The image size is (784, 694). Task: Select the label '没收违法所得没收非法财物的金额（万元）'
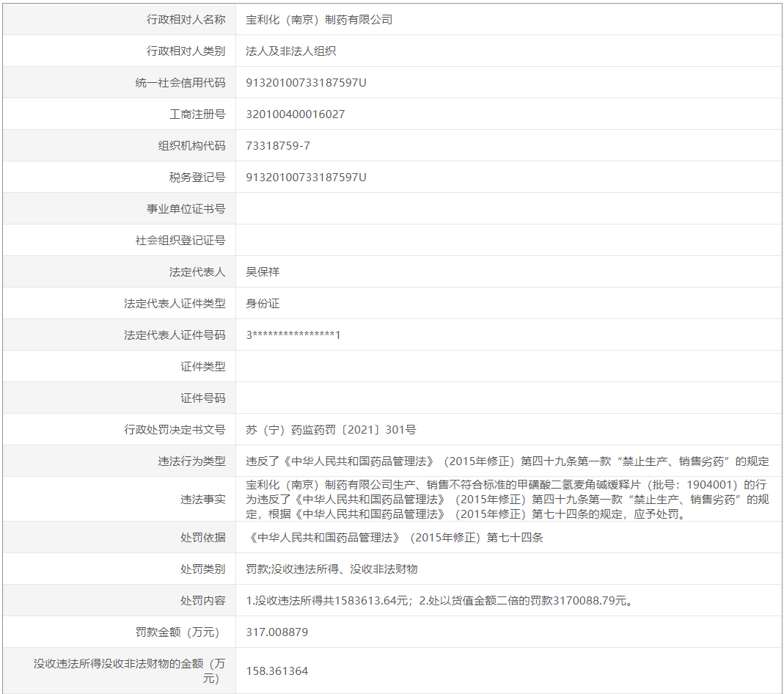(x=130, y=671)
